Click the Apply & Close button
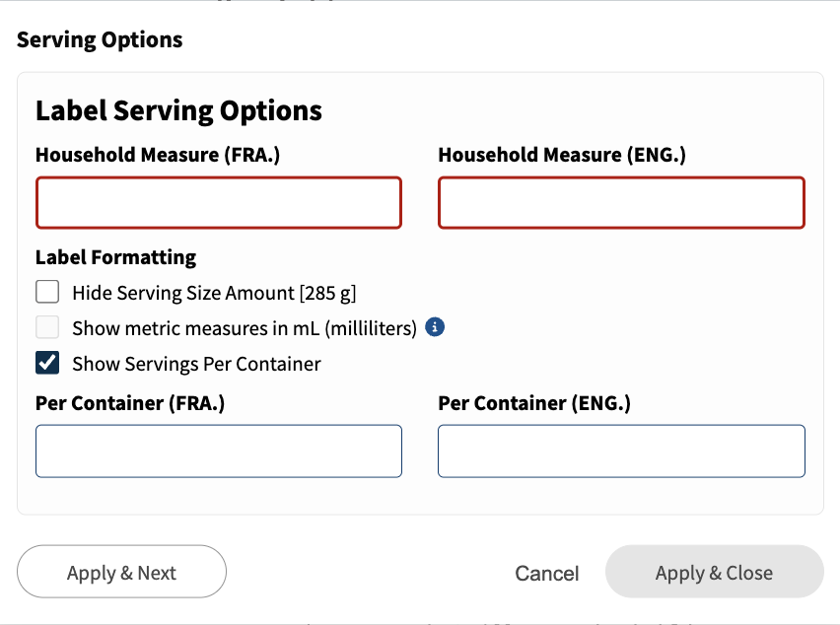This screenshot has height=625, width=840. 714,572
